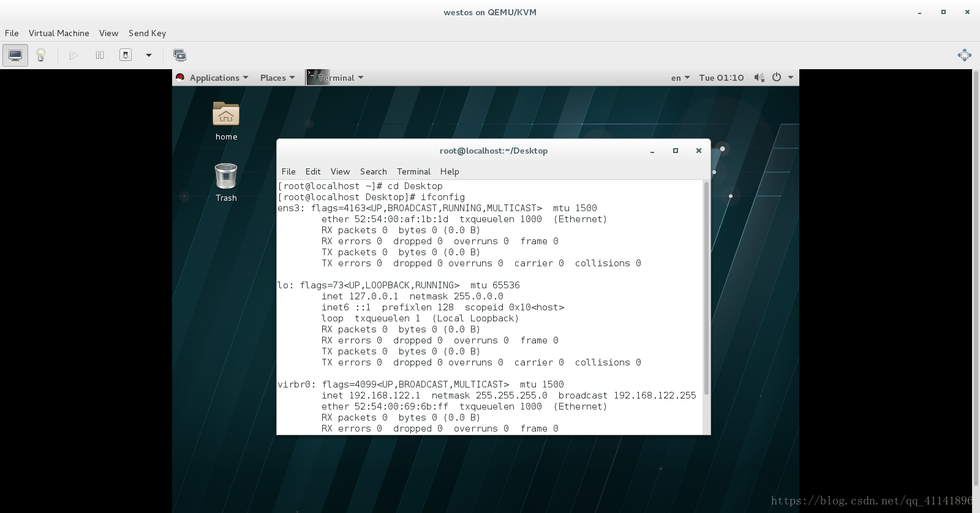
Task: Open the Places menu
Action: point(277,78)
